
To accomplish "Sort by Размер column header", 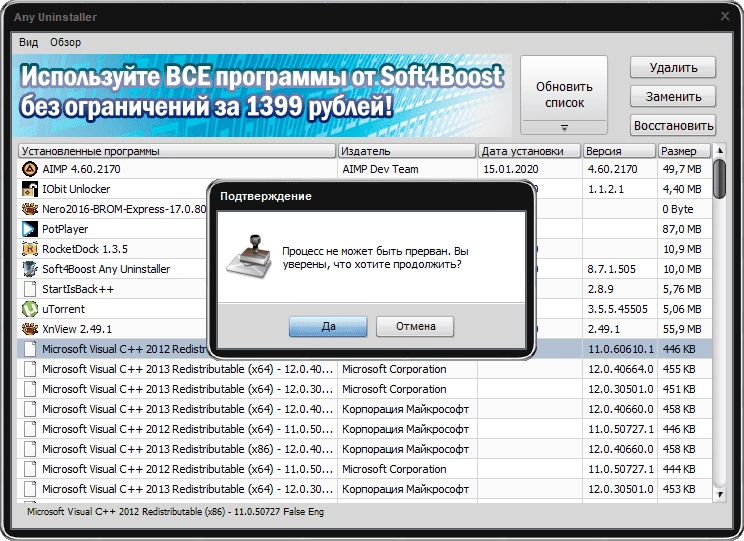I will coord(684,151).
